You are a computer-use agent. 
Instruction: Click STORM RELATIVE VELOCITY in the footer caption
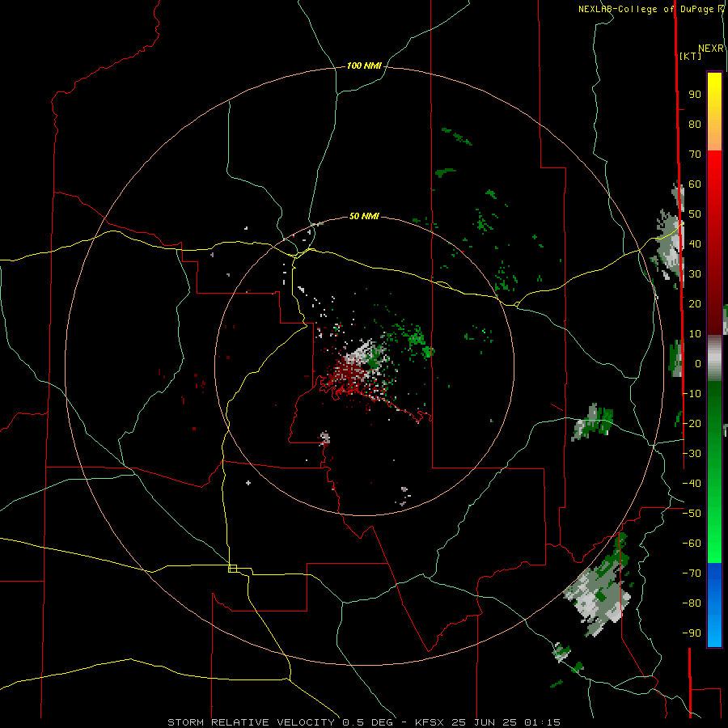[251, 722]
